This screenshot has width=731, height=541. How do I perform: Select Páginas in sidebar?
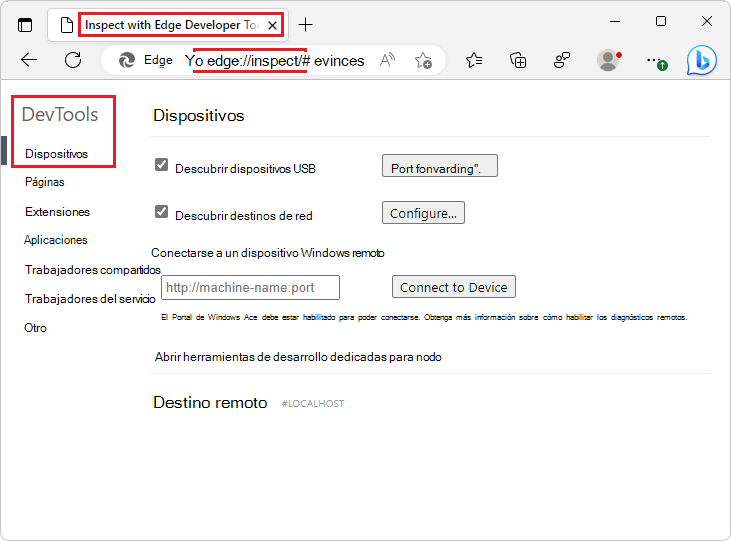point(45,182)
